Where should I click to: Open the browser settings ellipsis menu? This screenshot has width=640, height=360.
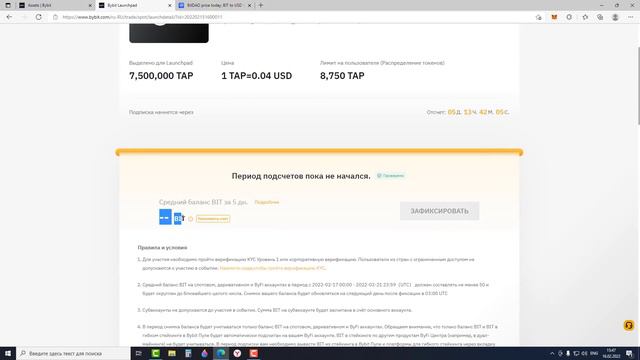[x=631, y=17]
